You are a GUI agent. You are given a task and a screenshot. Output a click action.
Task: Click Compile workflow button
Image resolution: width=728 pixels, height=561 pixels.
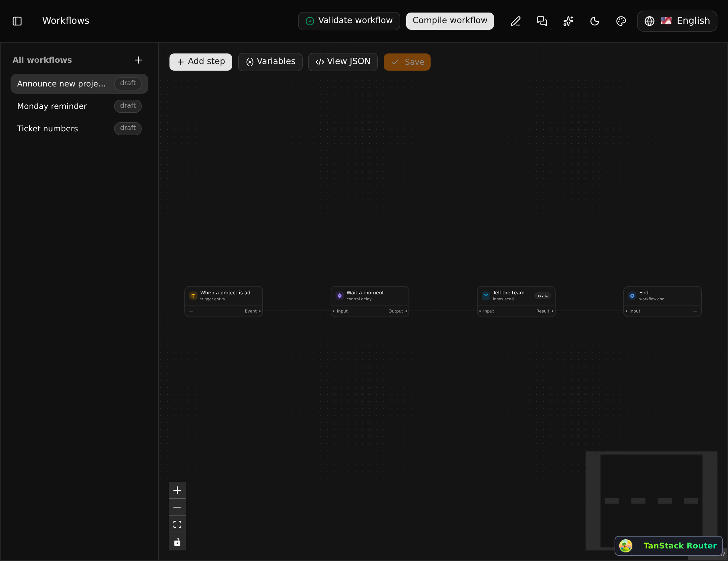point(450,21)
